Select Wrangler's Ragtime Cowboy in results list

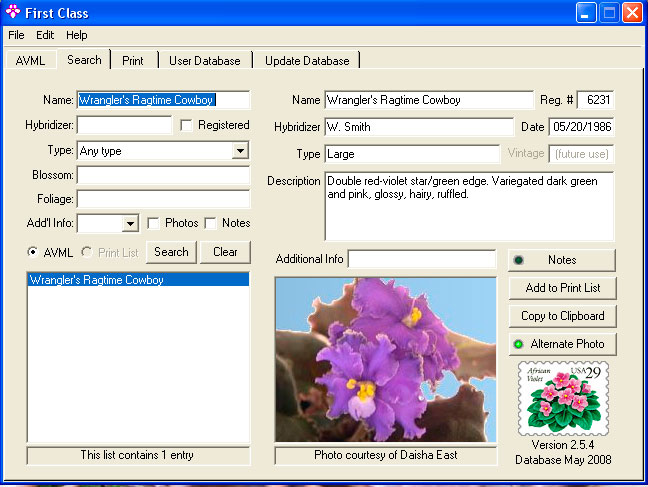point(97,280)
